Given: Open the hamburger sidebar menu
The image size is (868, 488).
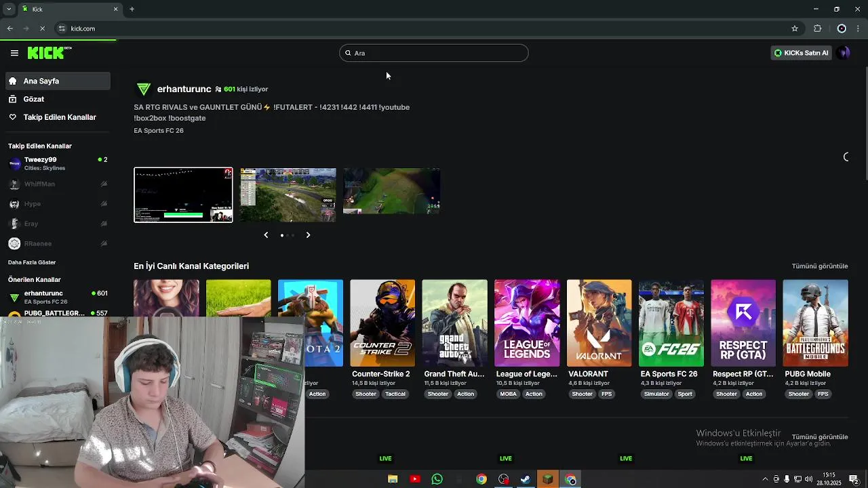Looking at the screenshot, I should pos(14,53).
